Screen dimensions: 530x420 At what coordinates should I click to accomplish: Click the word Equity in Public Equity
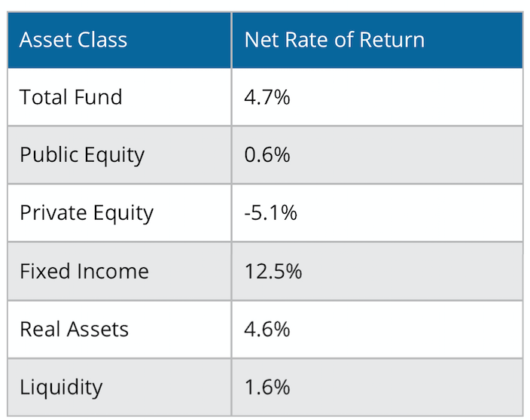(x=114, y=156)
